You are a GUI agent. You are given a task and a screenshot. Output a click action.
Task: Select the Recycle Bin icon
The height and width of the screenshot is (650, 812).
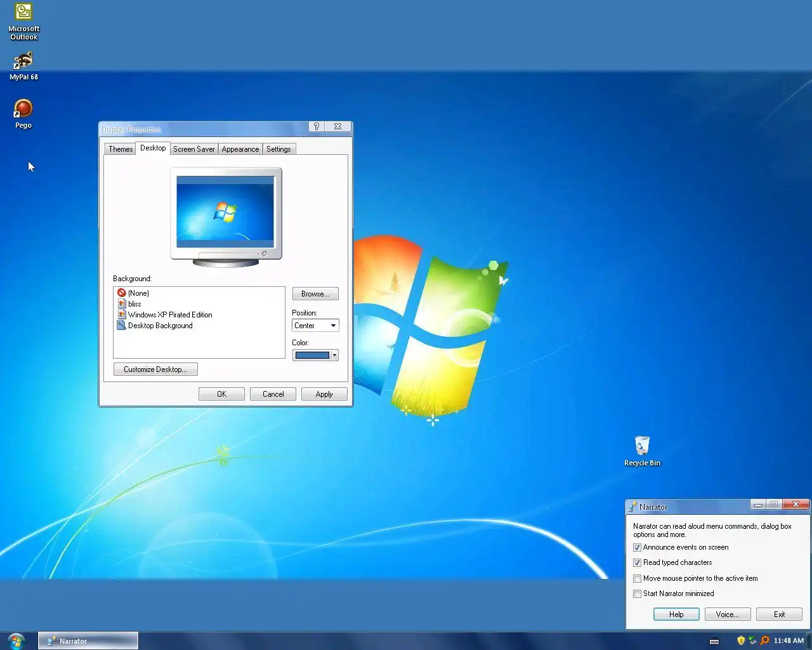tap(642, 451)
